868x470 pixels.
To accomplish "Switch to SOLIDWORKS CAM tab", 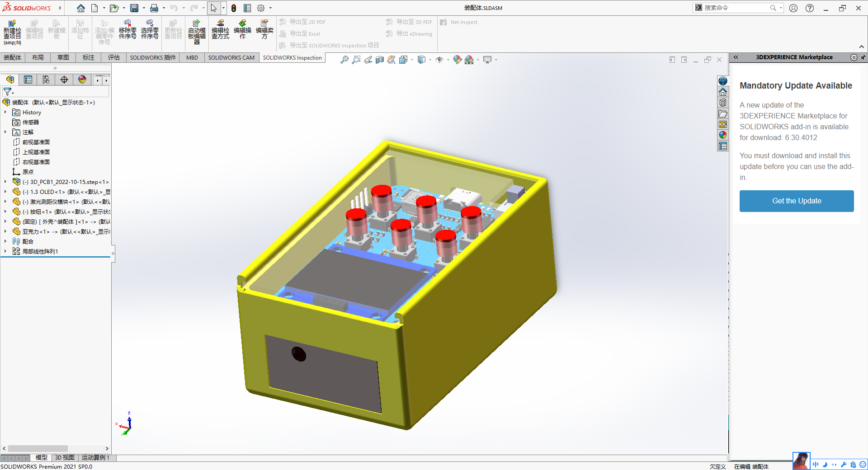I will pos(231,57).
